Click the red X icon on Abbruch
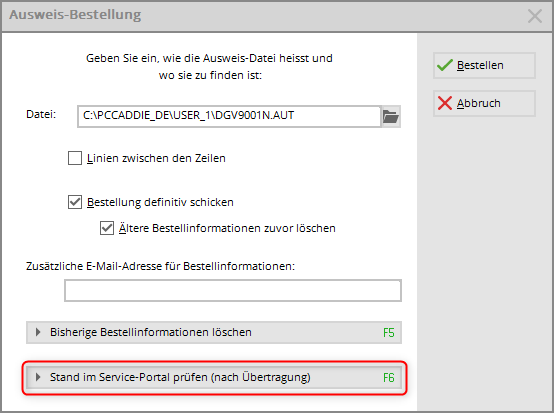This screenshot has width=554, height=413. pyautogui.click(x=444, y=103)
